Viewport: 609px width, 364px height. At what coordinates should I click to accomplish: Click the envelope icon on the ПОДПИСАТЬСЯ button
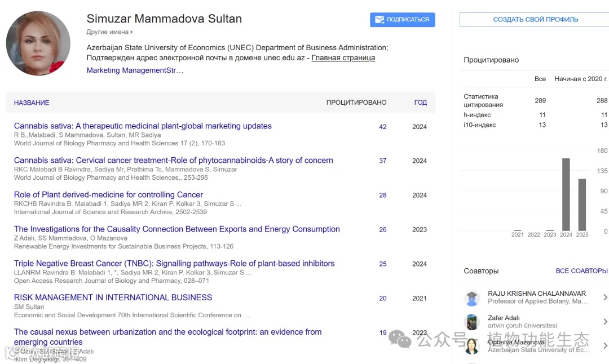tap(379, 20)
